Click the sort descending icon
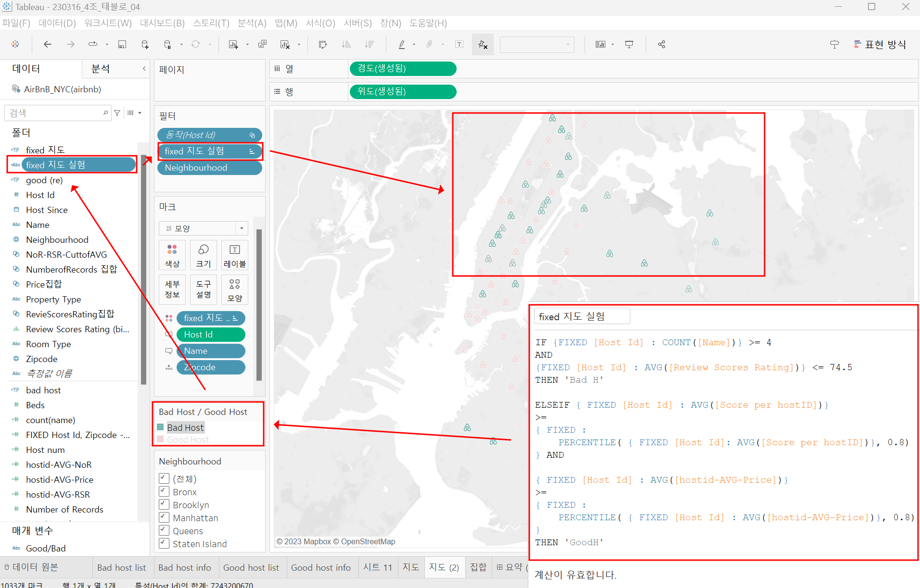The image size is (920, 588). point(369,44)
